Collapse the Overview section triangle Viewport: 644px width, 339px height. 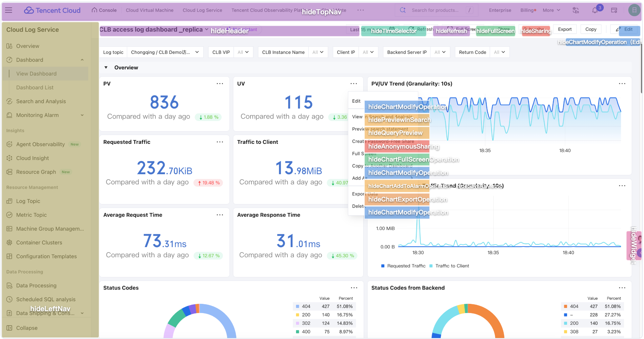[x=106, y=67]
